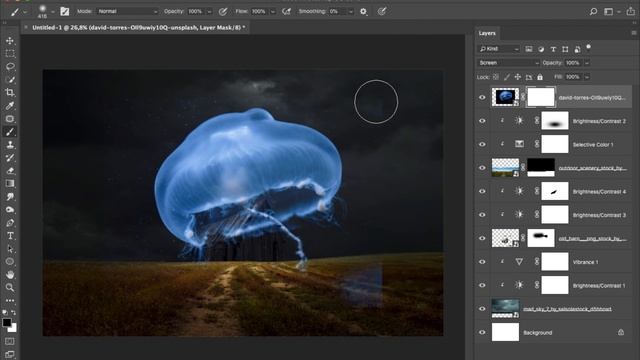
Task: Select the Frame tool in the toolbar
Action: point(10,119)
